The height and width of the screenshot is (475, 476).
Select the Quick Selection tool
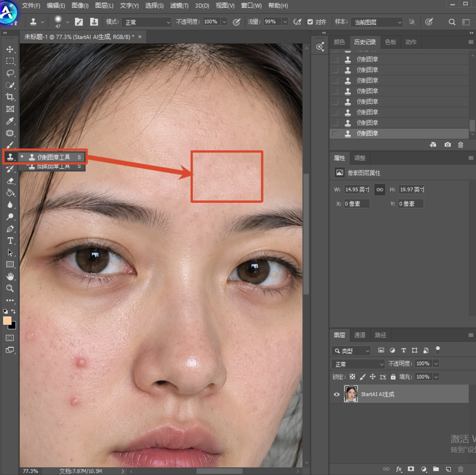[x=10, y=85]
